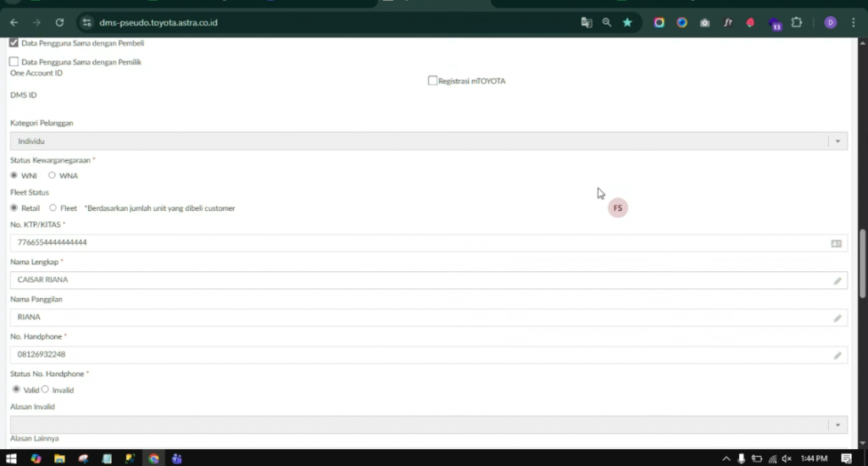Expand the Kategori Pelanggan dropdown
The image size is (868, 466).
click(837, 141)
